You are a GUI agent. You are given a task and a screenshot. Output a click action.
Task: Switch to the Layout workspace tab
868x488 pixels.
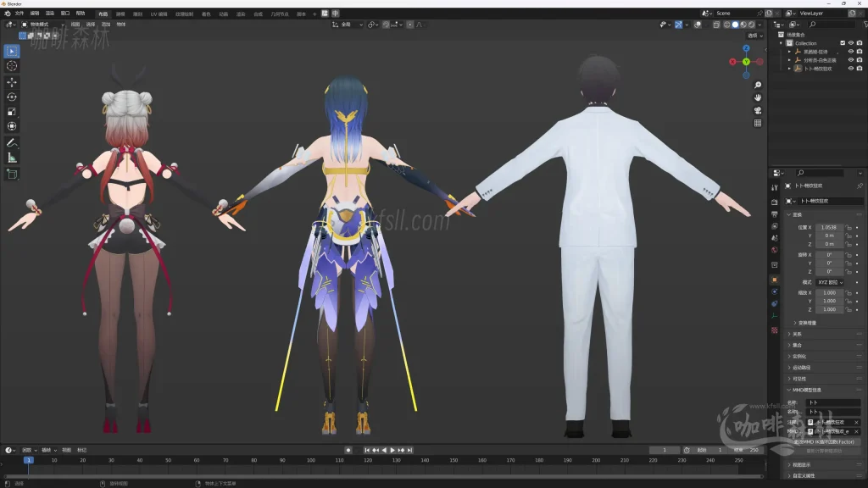(103, 14)
